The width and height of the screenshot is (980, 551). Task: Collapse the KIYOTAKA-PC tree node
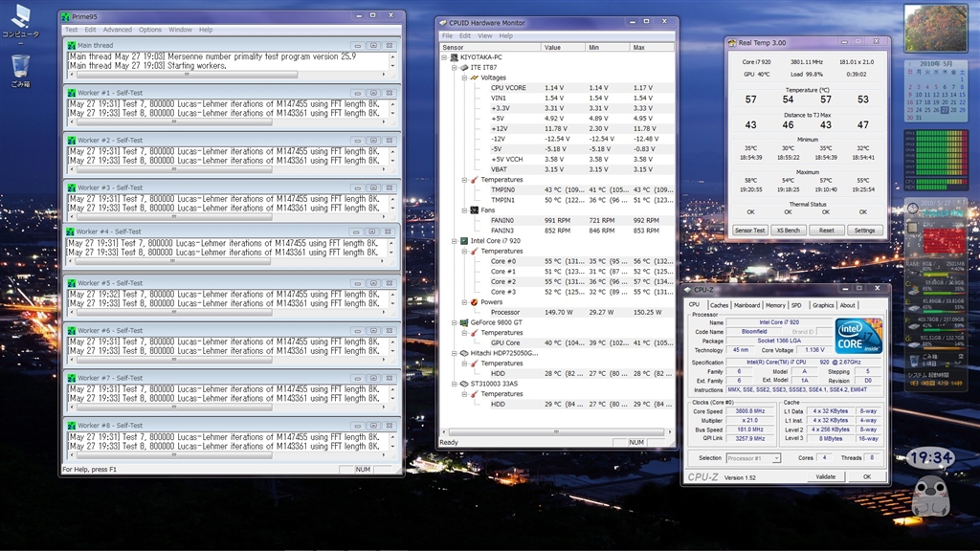(x=444, y=57)
